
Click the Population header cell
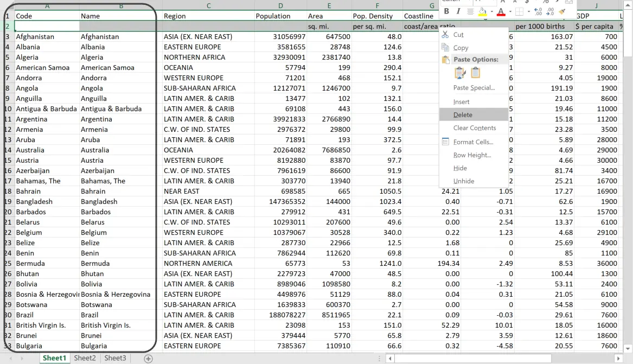(280, 16)
